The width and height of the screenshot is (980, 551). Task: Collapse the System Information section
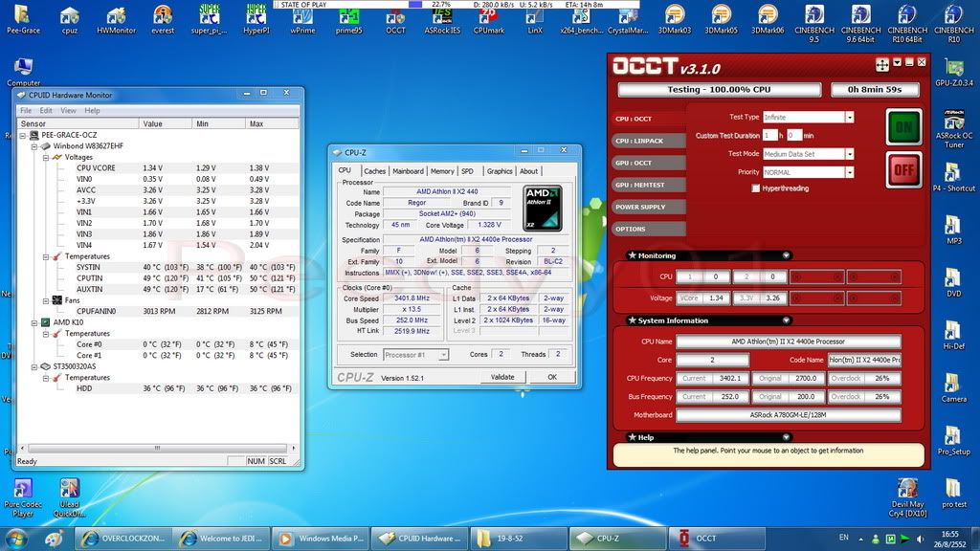point(786,320)
